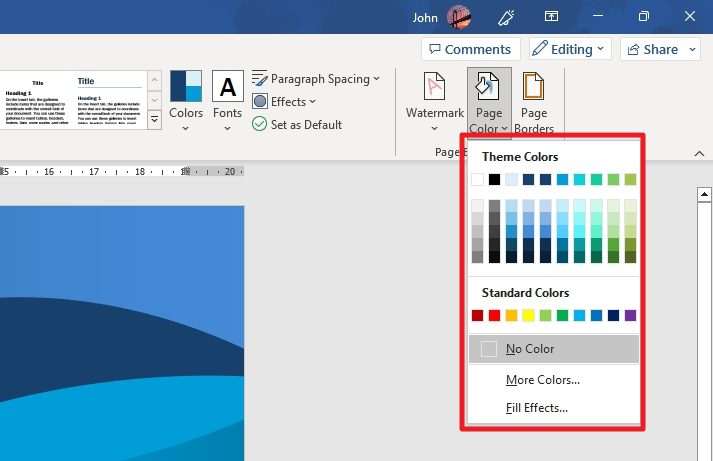Pick standard light green swatch

tap(545, 316)
